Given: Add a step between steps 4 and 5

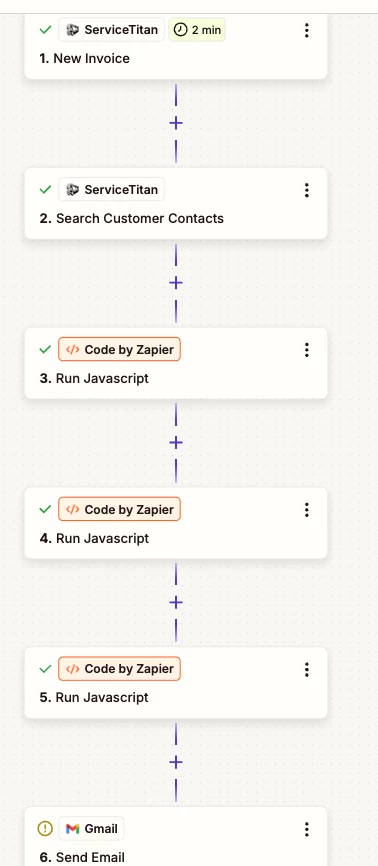Looking at the screenshot, I should (x=176, y=602).
